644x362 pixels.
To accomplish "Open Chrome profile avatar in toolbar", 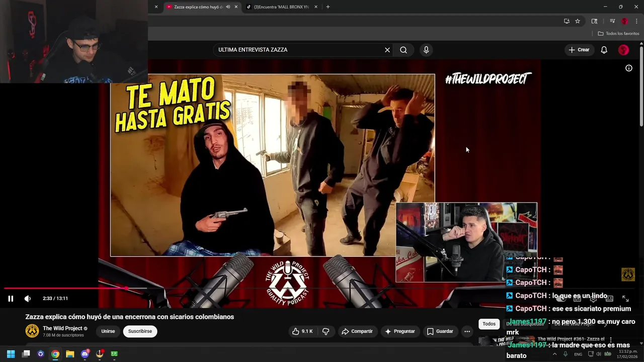I will [x=625, y=21].
